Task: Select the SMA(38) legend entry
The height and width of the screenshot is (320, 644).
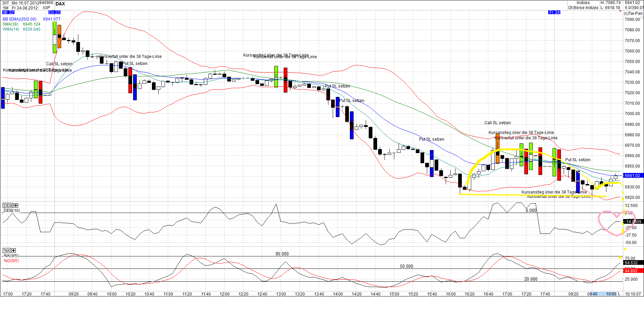Action: pyautogui.click(x=10, y=24)
